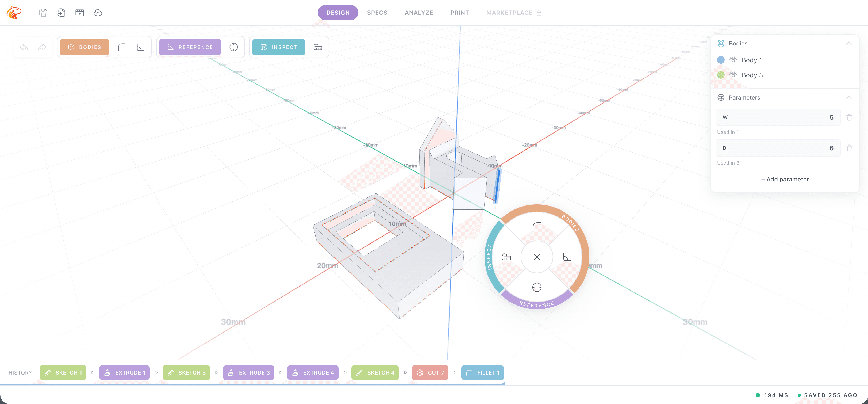Click the arrow after Sketch 4
The width and height of the screenshot is (868, 404).
pyautogui.click(x=405, y=373)
